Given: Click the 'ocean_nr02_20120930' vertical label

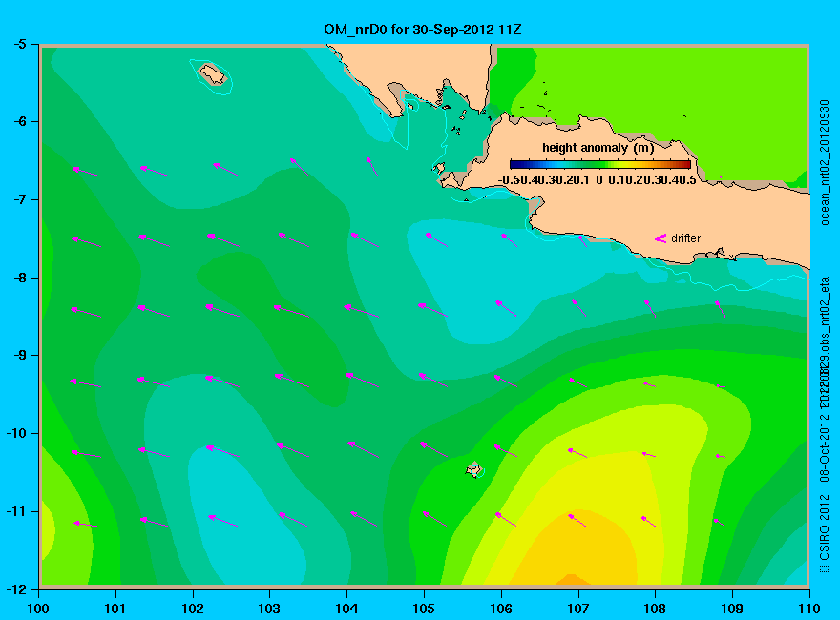Looking at the screenshot, I should tap(825, 163).
